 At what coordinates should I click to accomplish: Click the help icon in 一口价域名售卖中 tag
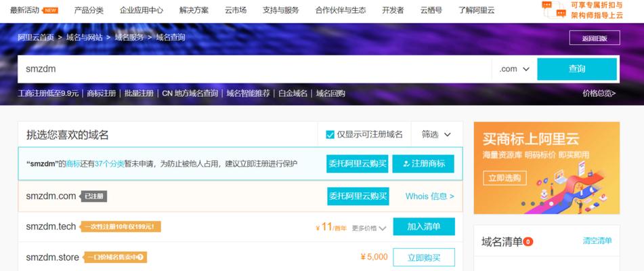click(x=140, y=257)
